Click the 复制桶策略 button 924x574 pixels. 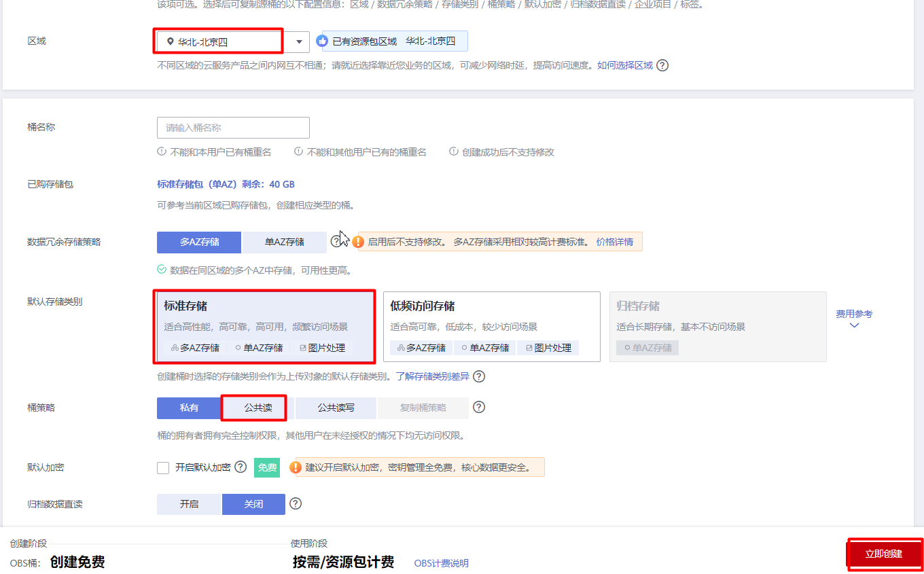coord(423,408)
